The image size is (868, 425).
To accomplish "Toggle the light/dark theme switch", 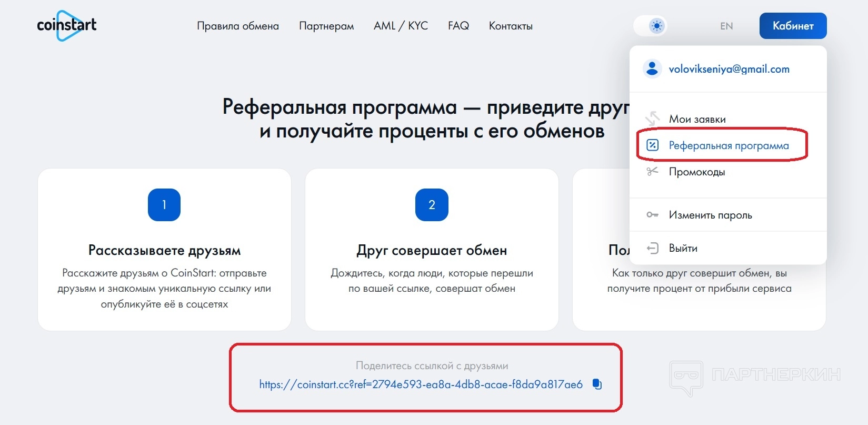I will pyautogui.click(x=651, y=26).
